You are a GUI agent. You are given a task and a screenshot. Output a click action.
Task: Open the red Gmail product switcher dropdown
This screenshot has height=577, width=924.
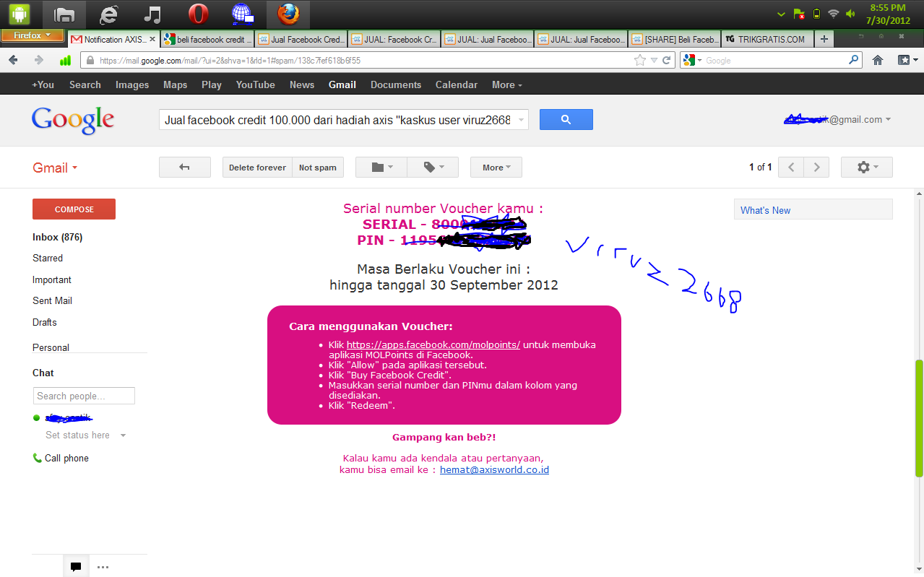tap(55, 168)
